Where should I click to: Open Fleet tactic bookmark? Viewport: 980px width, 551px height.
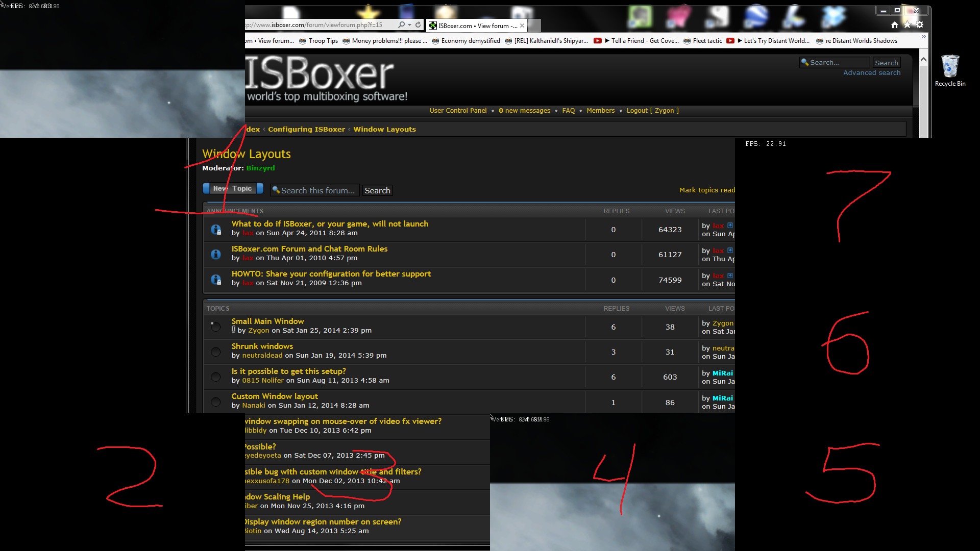(702, 41)
